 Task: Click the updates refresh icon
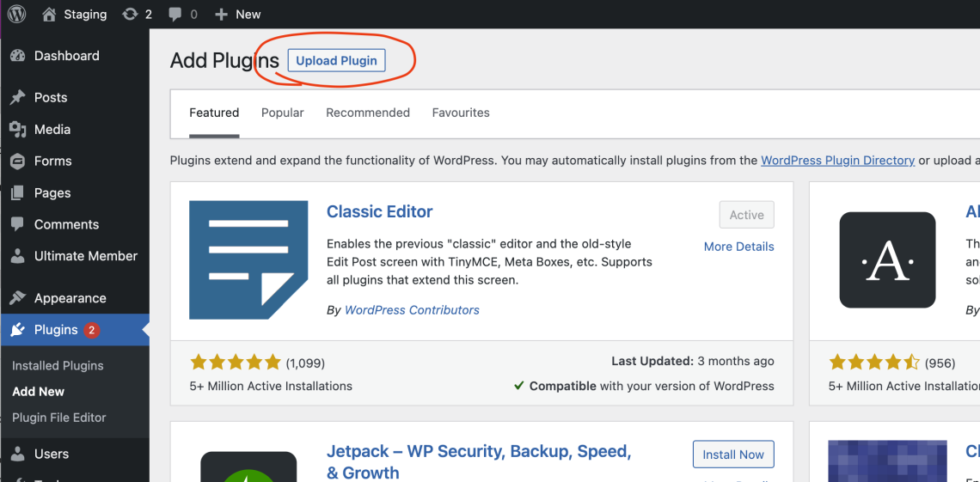(130, 14)
